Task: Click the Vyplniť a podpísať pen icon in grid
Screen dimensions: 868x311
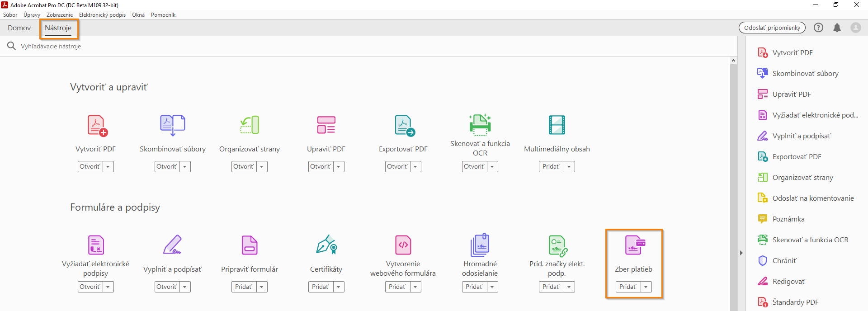Action: (172, 245)
